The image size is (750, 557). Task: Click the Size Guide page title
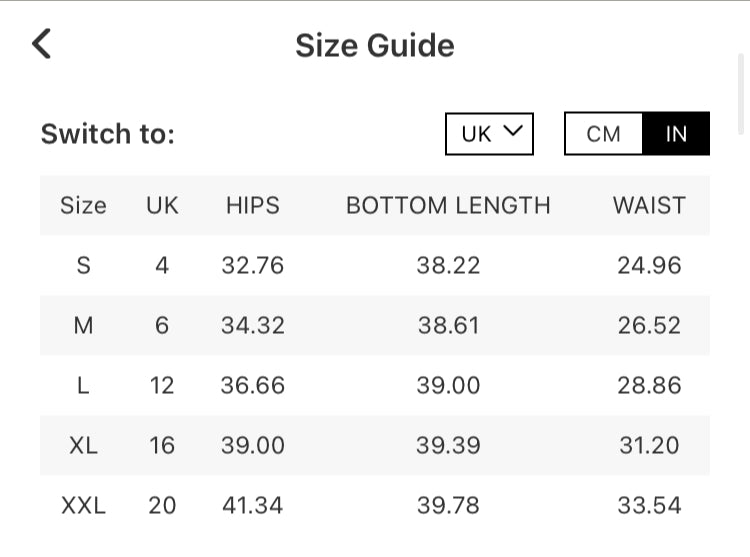374,46
